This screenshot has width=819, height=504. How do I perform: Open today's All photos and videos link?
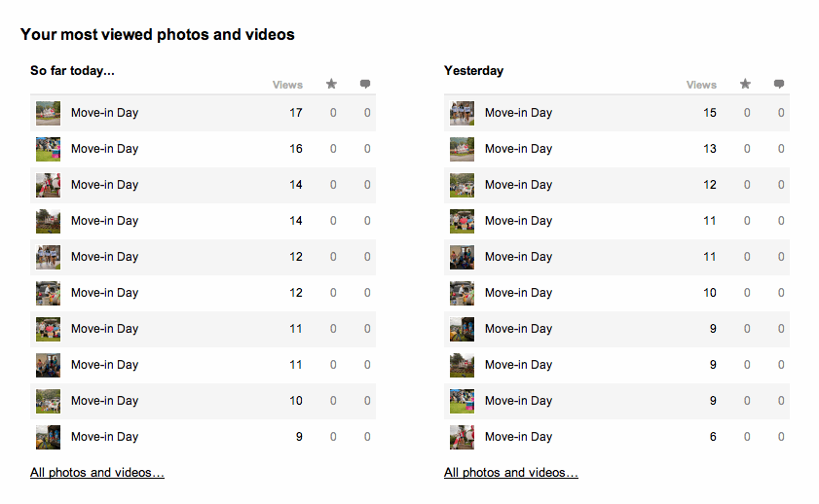click(97, 473)
